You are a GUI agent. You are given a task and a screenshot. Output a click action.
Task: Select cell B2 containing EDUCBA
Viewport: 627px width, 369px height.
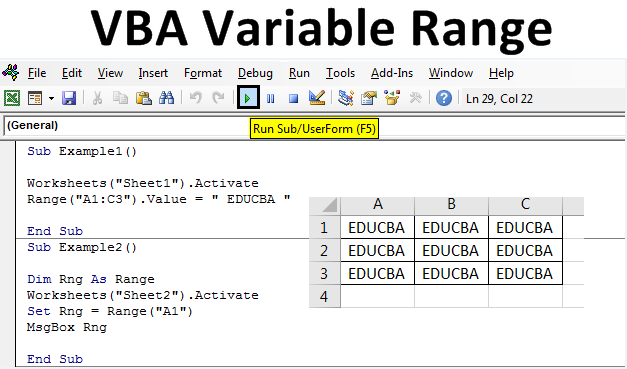tap(451, 251)
